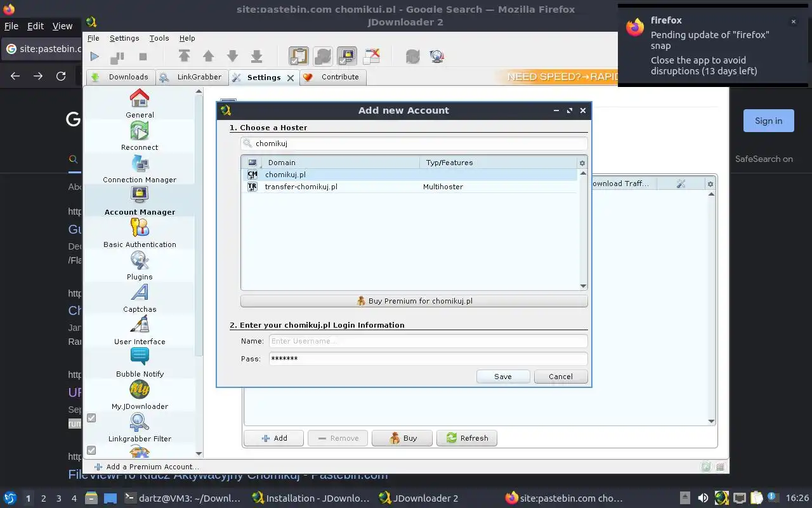Start downloads with the play icon

point(95,57)
